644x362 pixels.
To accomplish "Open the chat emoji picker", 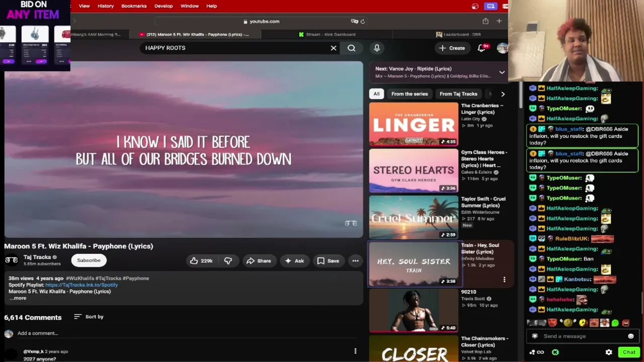I will 631,336.
